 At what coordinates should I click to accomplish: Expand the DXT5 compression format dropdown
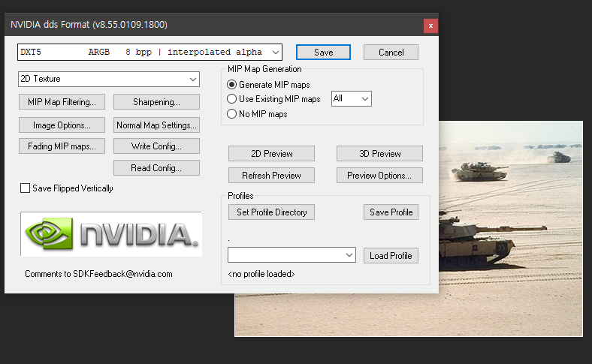coord(150,52)
